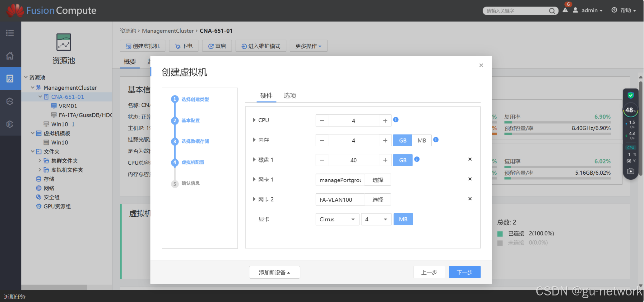Click the disk 1 size input field

click(354, 160)
